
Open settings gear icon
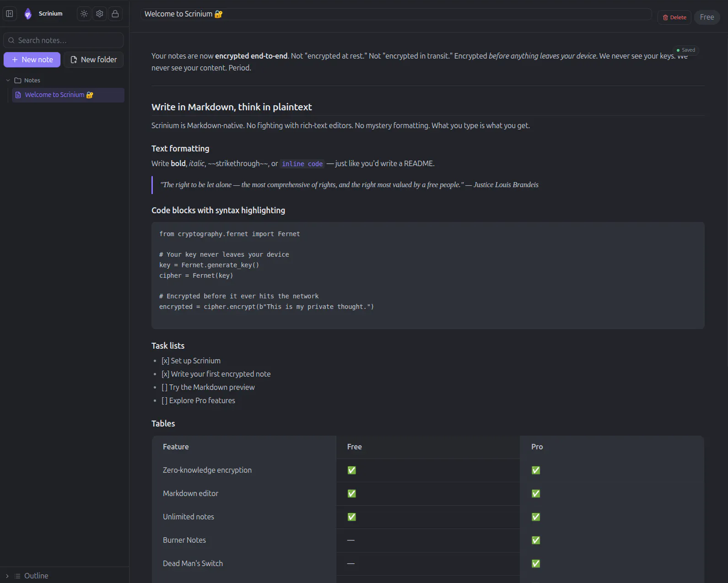coord(100,14)
